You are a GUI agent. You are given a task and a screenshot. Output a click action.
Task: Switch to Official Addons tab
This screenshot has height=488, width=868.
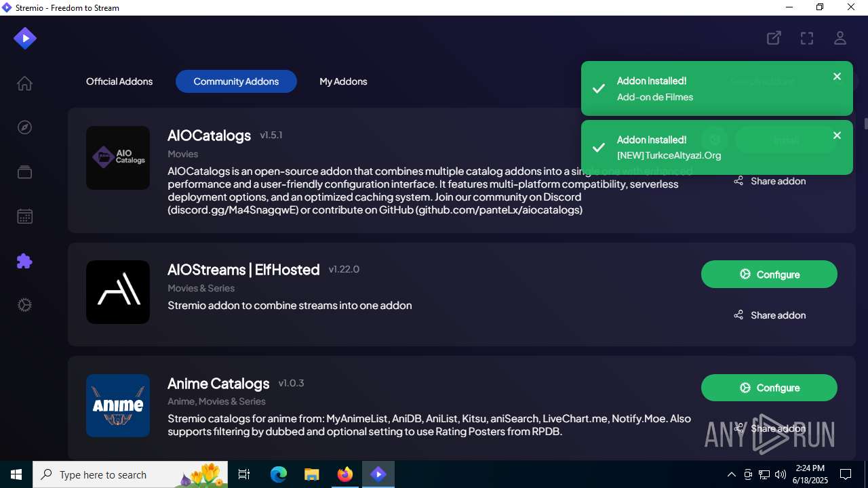[x=119, y=81]
